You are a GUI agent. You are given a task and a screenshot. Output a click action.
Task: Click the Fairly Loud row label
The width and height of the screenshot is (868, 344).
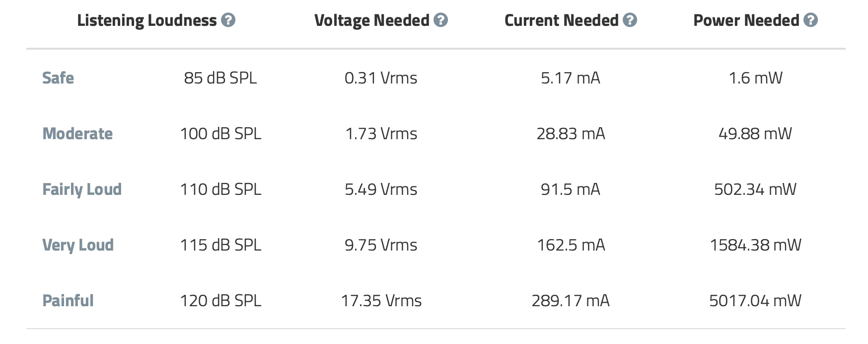(82, 189)
